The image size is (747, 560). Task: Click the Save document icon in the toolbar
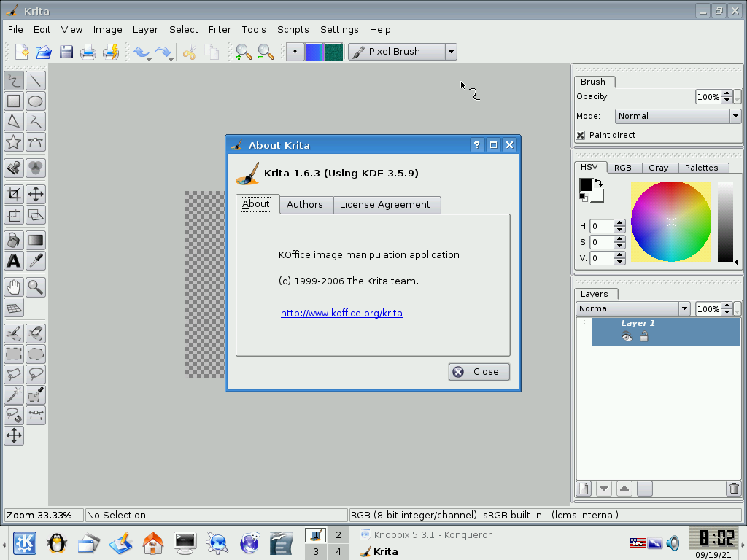tap(66, 52)
